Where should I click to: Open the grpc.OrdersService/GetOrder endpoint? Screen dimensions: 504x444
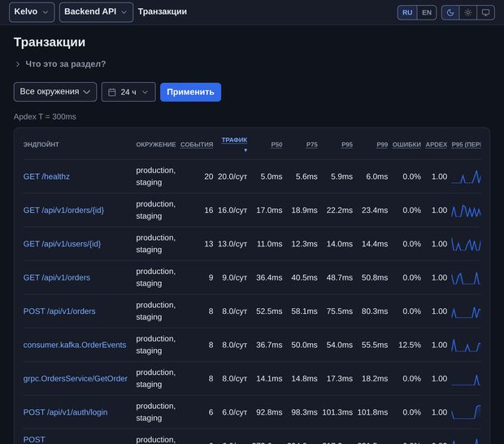point(76,379)
